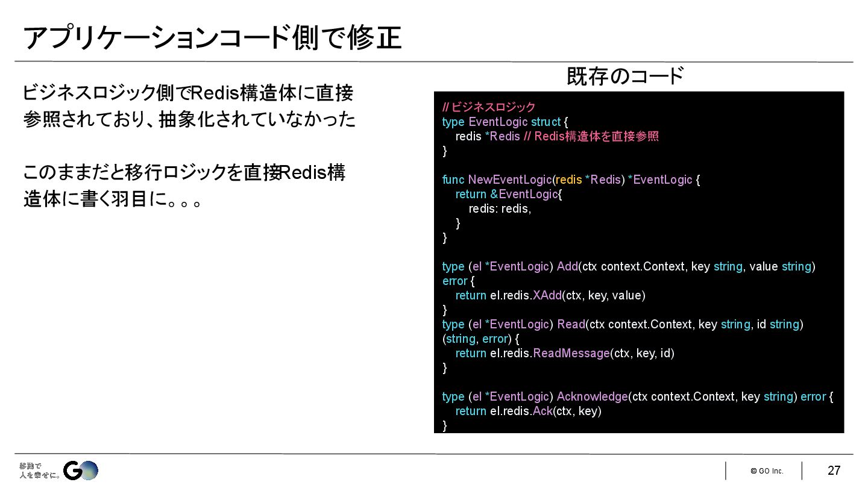Click the text このままだと移行ロジックを直接Redis構
This screenshot has height=488, width=868.
pos(184,173)
